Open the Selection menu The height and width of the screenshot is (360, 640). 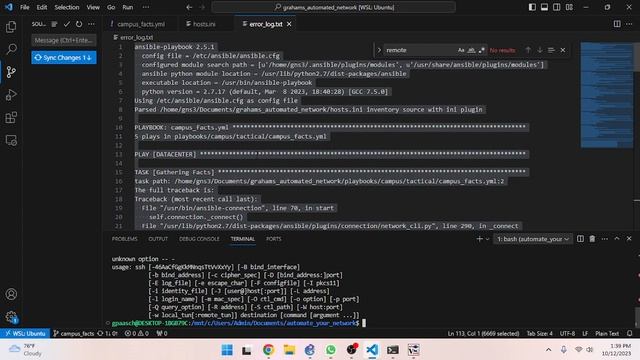67,7
